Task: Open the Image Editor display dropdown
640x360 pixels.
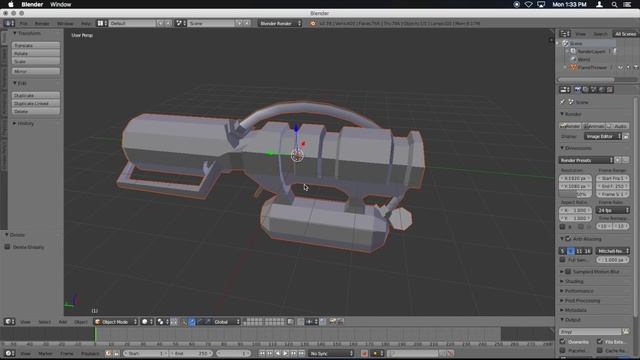Action: [603, 136]
